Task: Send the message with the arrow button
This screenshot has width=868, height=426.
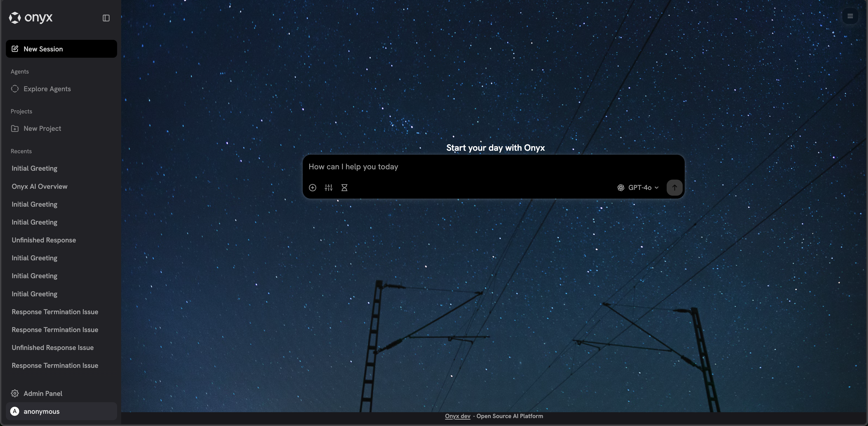Action: pos(674,187)
